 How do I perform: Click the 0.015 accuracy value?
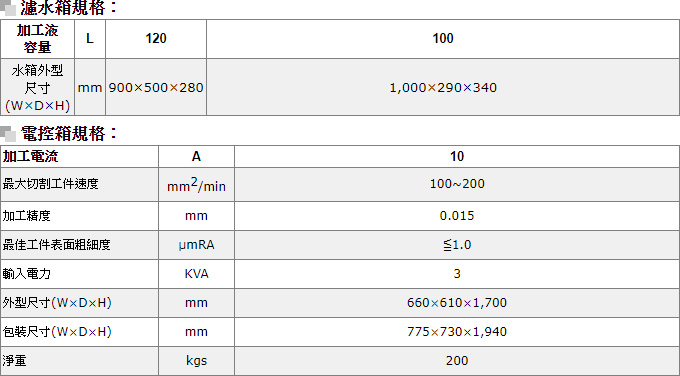click(457, 216)
